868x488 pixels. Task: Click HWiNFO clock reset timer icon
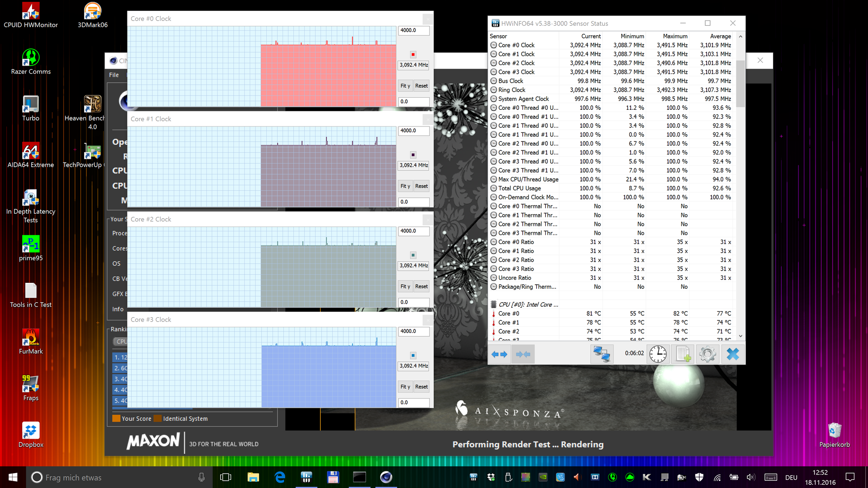click(x=658, y=354)
